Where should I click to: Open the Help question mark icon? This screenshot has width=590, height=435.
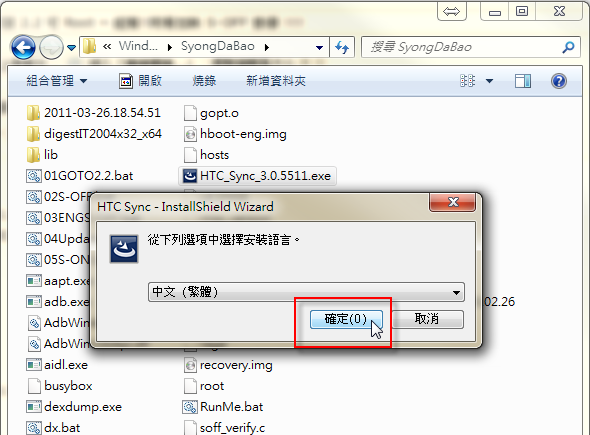pyautogui.click(x=559, y=81)
